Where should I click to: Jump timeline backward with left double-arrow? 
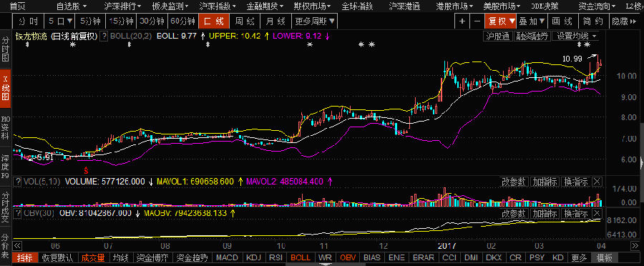pos(18,246)
